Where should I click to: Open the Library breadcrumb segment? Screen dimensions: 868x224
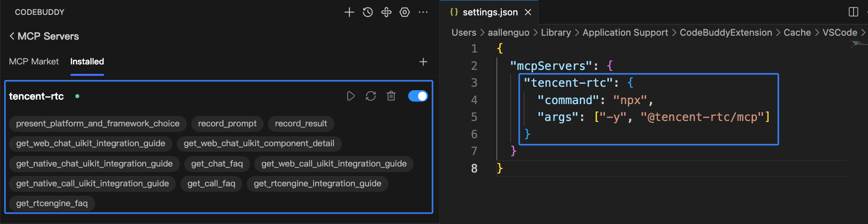tap(556, 33)
